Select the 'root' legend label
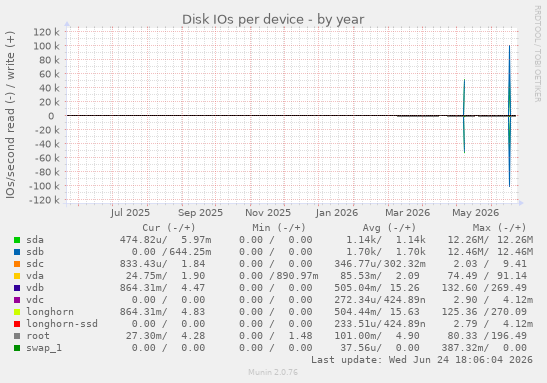The height and width of the screenshot is (383, 547). (x=38, y=336)
